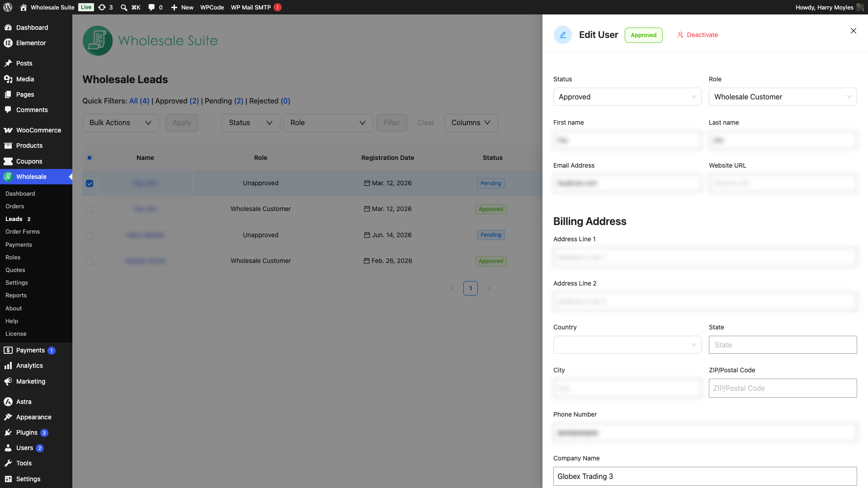
Task: Click the Wholesale Suite logo image
Action: tap(150, 41)
